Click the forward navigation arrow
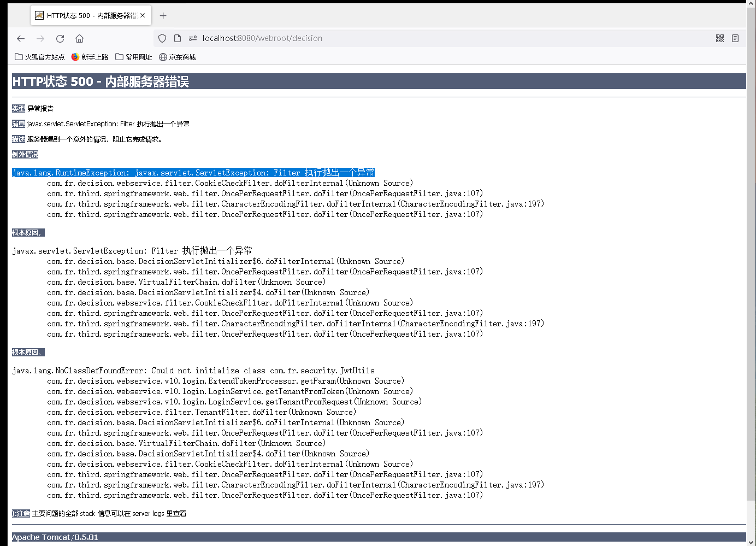This screenshot has height=546, width=756. 40,38
